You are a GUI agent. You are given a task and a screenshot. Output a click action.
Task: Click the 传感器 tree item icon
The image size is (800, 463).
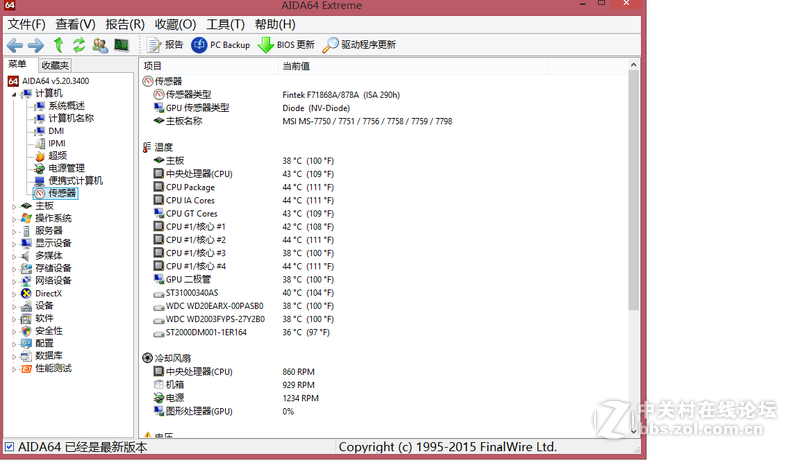[x=40, y=193]
